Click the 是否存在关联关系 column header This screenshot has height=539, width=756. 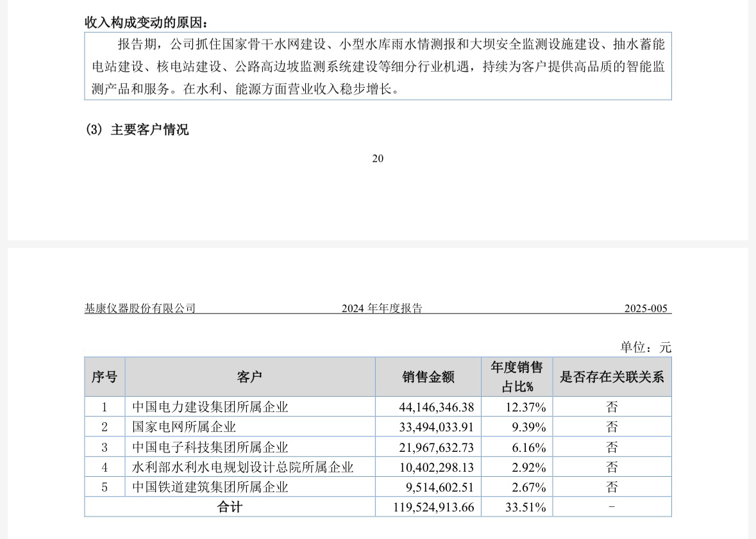pos(612,377)
